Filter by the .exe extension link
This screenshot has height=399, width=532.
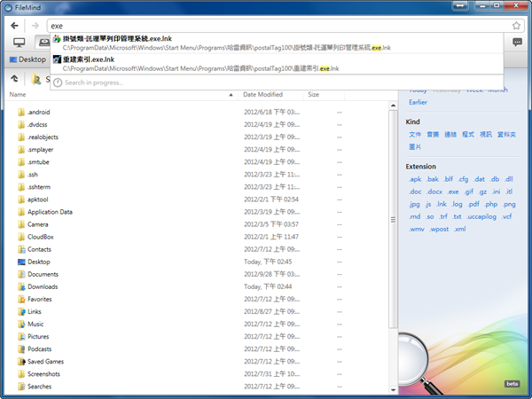pos(453,192)
